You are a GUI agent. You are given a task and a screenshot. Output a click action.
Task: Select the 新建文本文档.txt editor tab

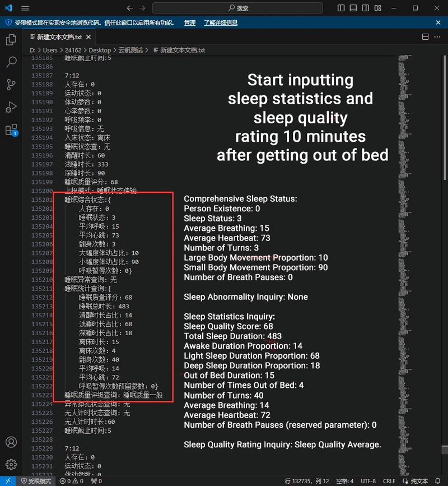tap(59, 37)
